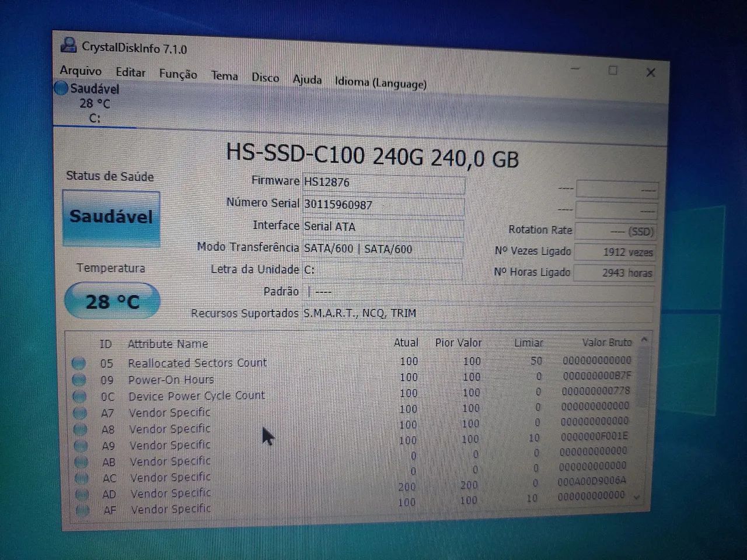Select the Reallocated Sectors Count row text
The height and width of the screenshot is (560, 747).
click(x=197, y=363)
